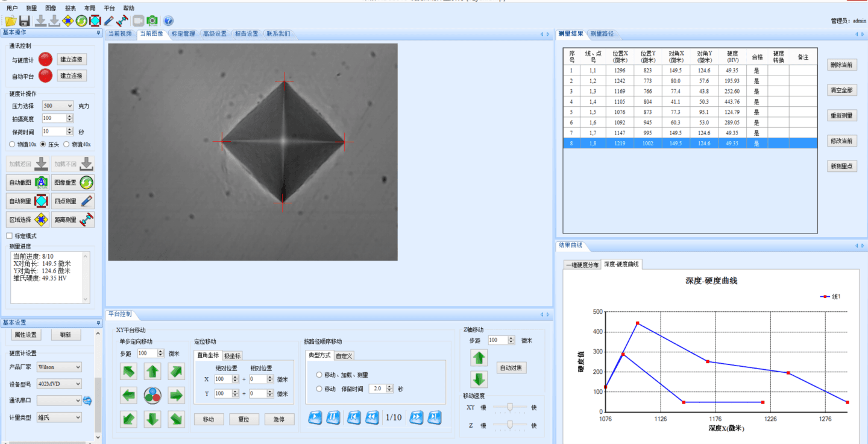Switch to the 标定管理 tab
Image resolution: width=868 pixels, height=444 pixels.
[x=183, y=34]
